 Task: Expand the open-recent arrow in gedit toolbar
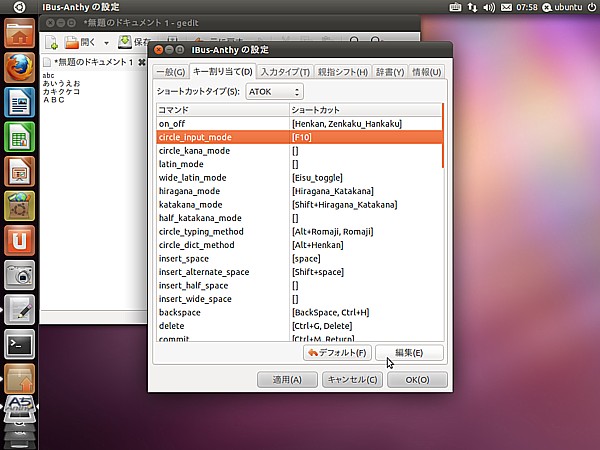pyautogui.click(x=106, y=43)
